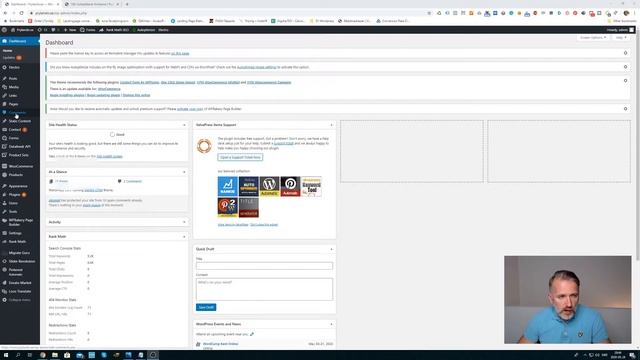Collapse the At a Glance panel
This screenshot has height=360, width=640.
pyautogui.click(x=184, y=172)
